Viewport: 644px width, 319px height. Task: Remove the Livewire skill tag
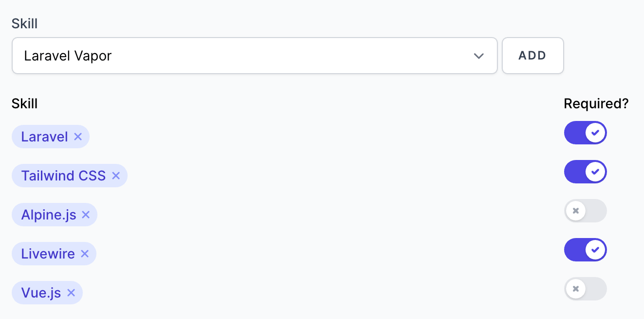(x=85, y=254)
